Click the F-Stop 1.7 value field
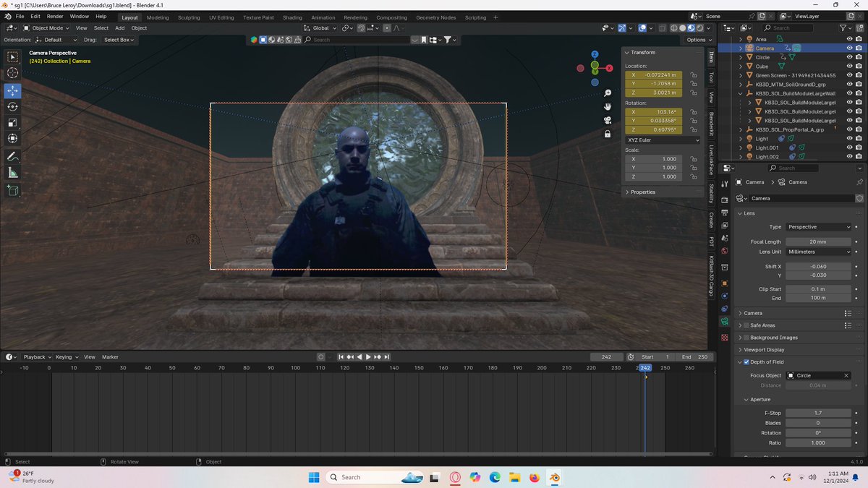Viewport: 868px width, 488px height. [x=818, y=413]
